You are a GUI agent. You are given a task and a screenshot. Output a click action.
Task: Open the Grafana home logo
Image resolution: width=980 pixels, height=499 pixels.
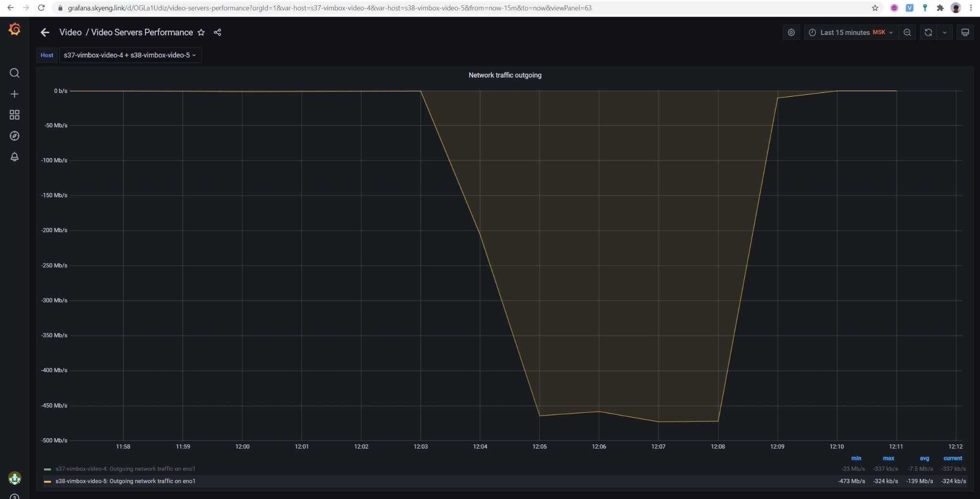(x=14, y=30)
